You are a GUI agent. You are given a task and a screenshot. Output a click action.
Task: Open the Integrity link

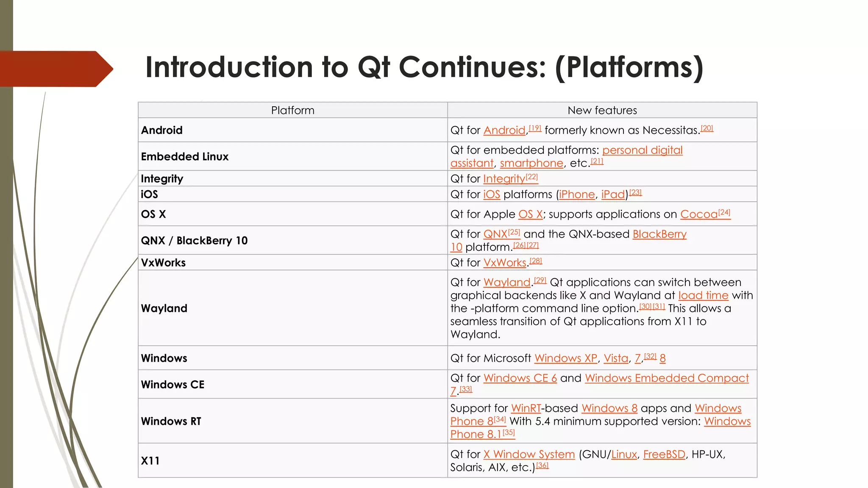tap(504, 179)
